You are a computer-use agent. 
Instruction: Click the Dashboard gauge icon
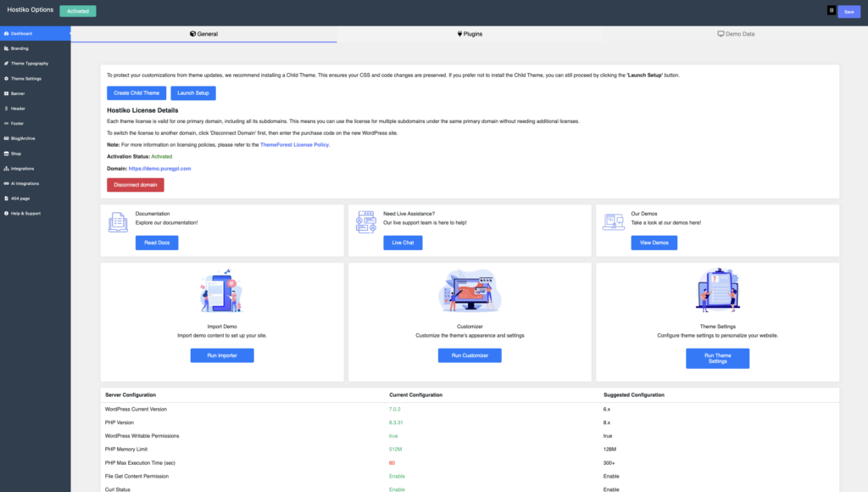tap(6, 33)
